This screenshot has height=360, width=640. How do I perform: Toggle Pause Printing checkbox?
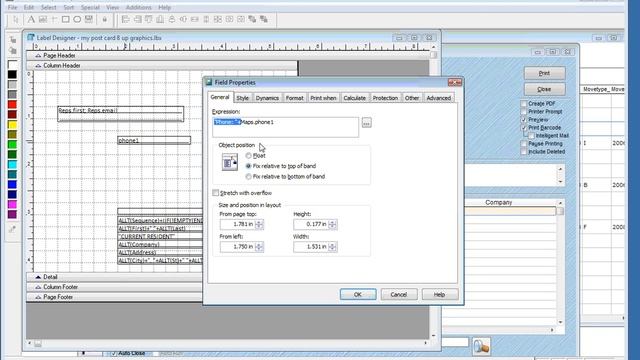[524, 144]
